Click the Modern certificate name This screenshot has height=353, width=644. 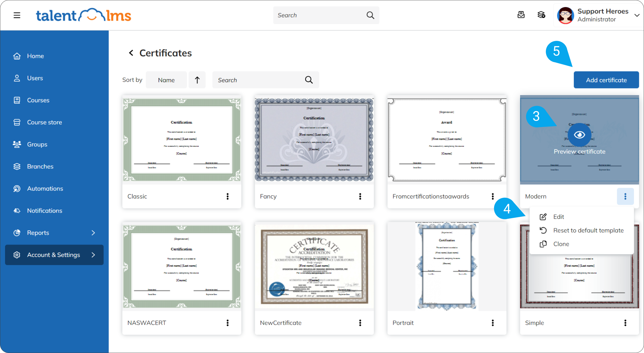pos(535,196)
